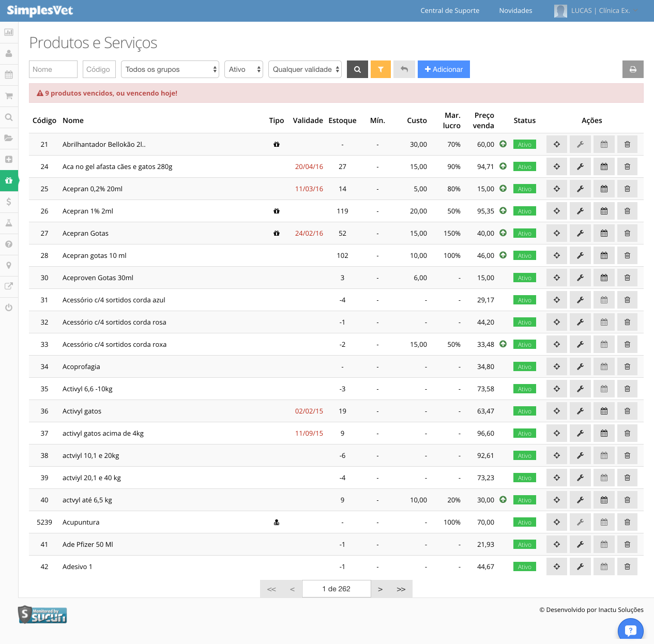The width and height of the screenshot is (654, 644).
Task: Delete Acepran Gotas with trash icon
Action: [627, 233]
